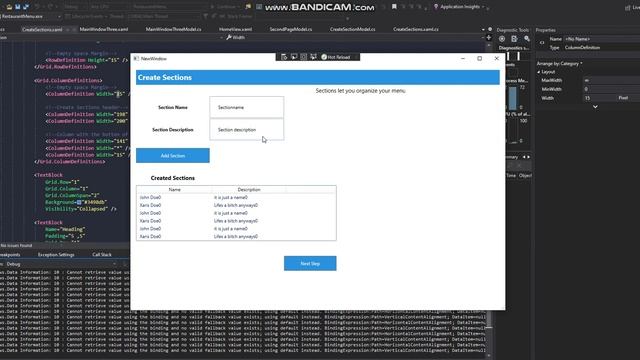
Task: Click the Diagnostic Tools output/export icon
Action: coord(514,39)
